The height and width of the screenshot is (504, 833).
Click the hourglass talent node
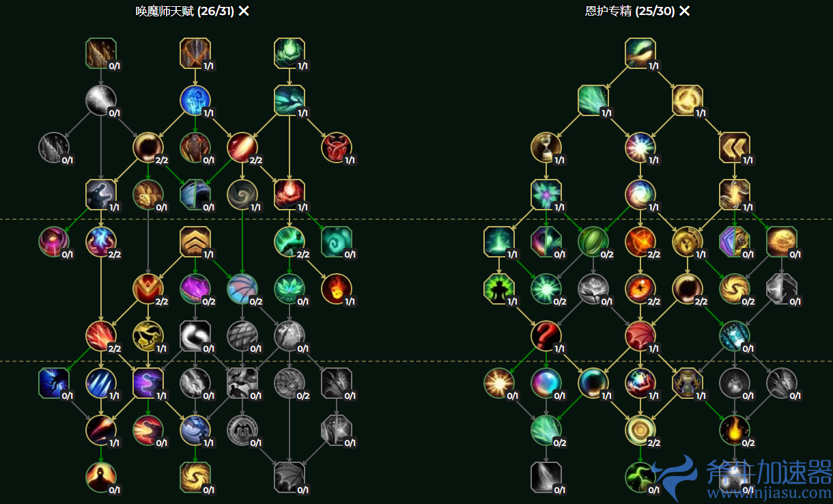tap(546, 147)
